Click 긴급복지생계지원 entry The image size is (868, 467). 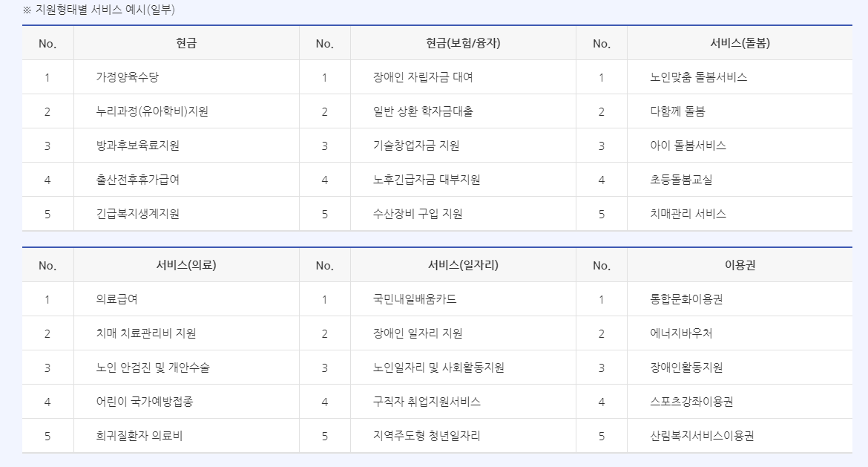point(138,214)
